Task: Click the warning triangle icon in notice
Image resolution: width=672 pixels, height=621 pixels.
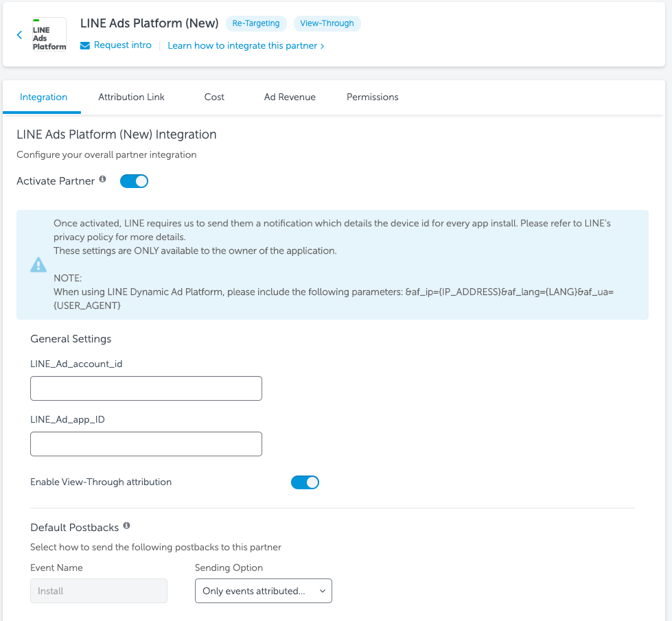Action: (38, 265)
